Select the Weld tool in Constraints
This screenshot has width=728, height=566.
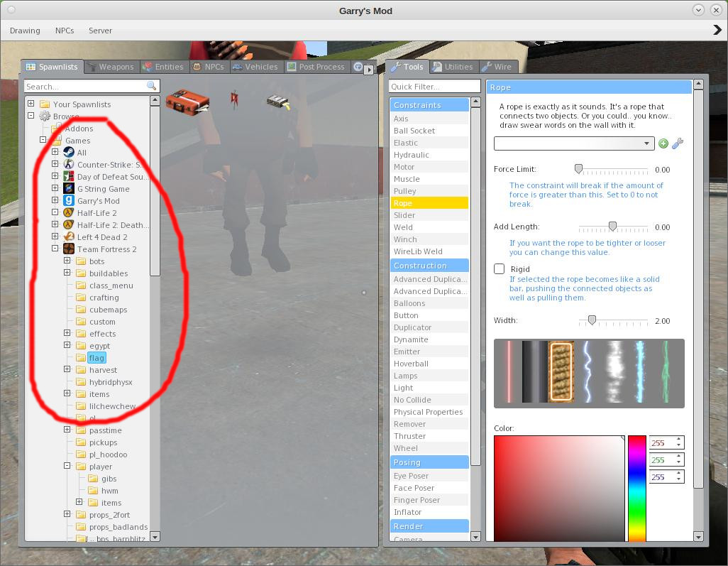[x=404, y=227]
